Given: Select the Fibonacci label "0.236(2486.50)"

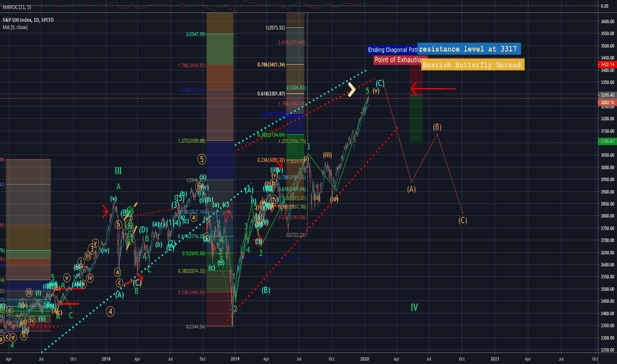Looking at the screenshot, I should (x=191, y=293).
